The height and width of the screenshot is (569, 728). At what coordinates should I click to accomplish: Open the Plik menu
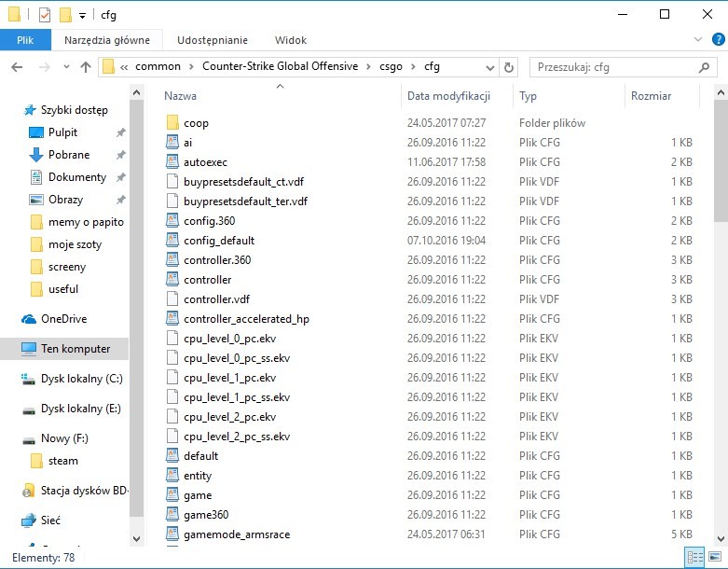click(x=25, y=40)
